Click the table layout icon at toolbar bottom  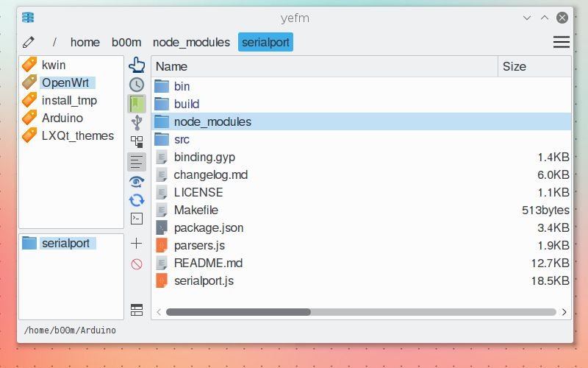137,310
